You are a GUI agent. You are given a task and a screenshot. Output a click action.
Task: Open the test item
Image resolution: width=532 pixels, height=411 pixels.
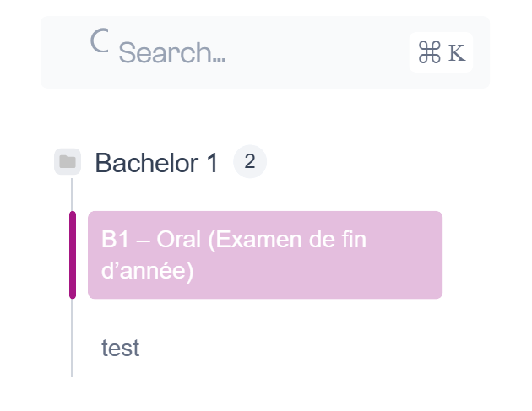point(121,349)
